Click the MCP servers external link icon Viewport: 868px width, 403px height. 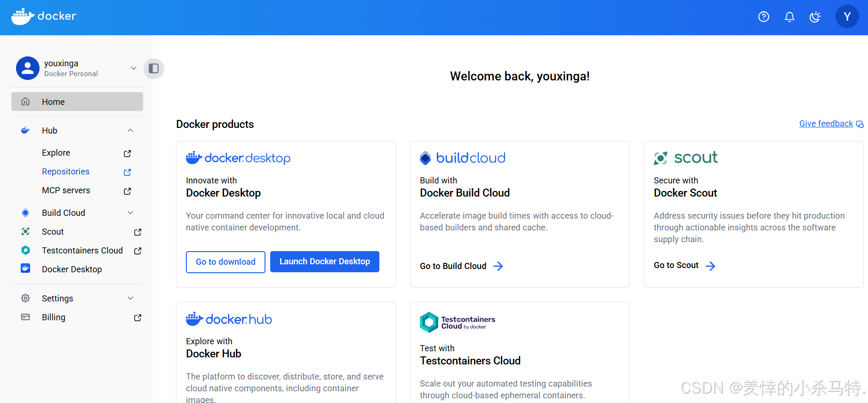(x=127, y=191)
